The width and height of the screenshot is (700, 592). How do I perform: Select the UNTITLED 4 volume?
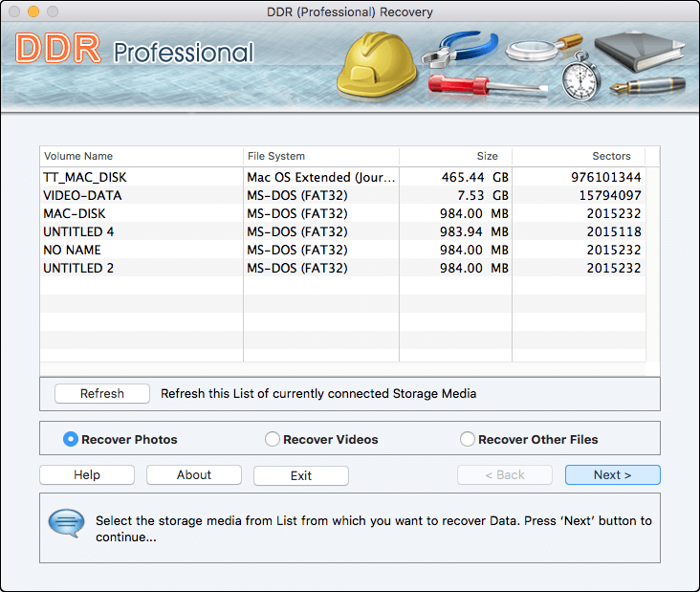pyautogui.click(x=343, y=231)
